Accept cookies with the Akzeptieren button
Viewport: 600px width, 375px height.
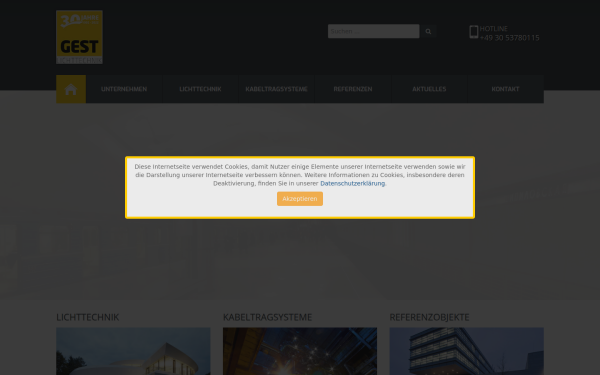pyautogui.click(x=300, y=199)
